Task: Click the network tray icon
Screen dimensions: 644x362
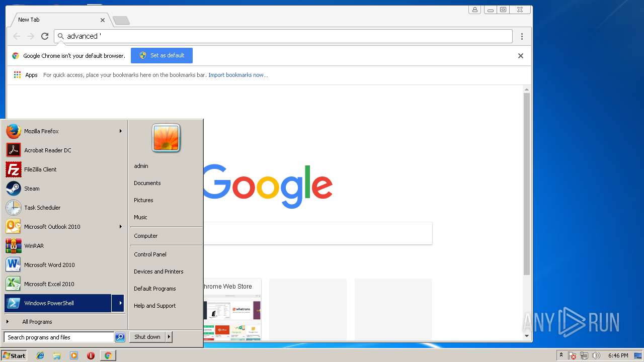Action: tap(584, 355)
